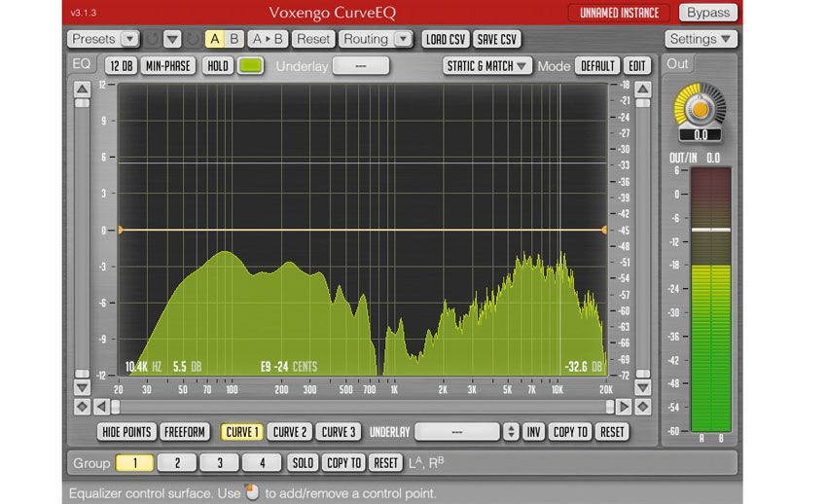Click the green spectrum color swatch
Viewport: 827px width, 504px height.
[250, 66]
